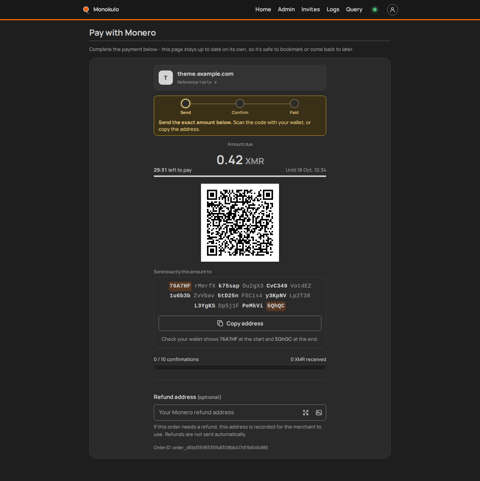The width and height of the screenshot is (480, 481).
Task: Click the Send step circle
Action: [186, 103]
